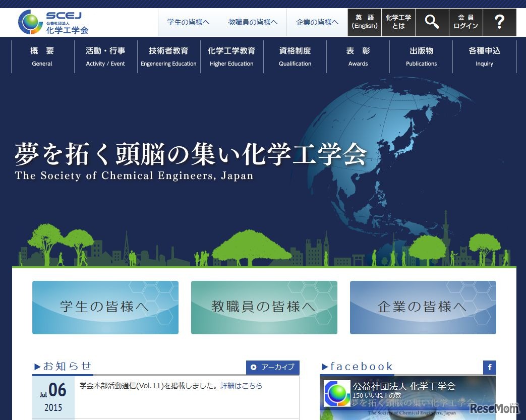Select the 概要 General menu
Screen dimensions: 526x420
[x=42, y=55]
